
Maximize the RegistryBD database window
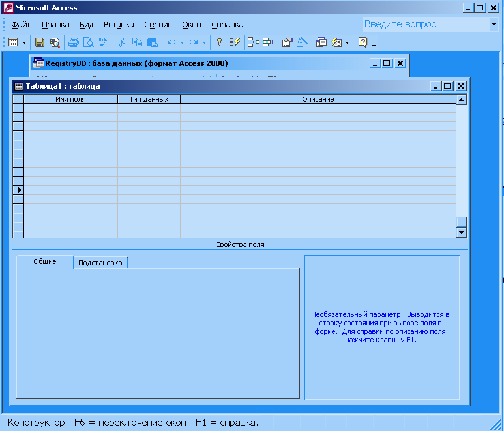point(387,63)
